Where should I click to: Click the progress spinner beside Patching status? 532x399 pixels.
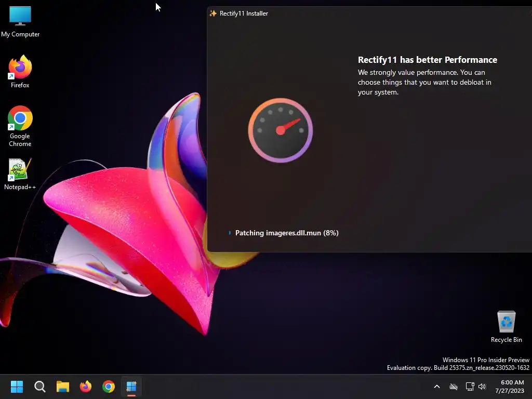pyautogui.click(x=230, y=233)
